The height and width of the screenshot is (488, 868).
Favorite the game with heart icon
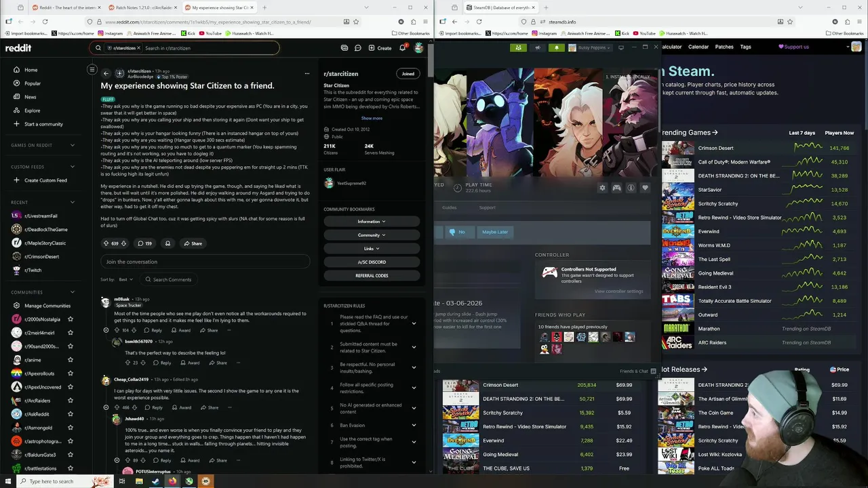[645, 188]
